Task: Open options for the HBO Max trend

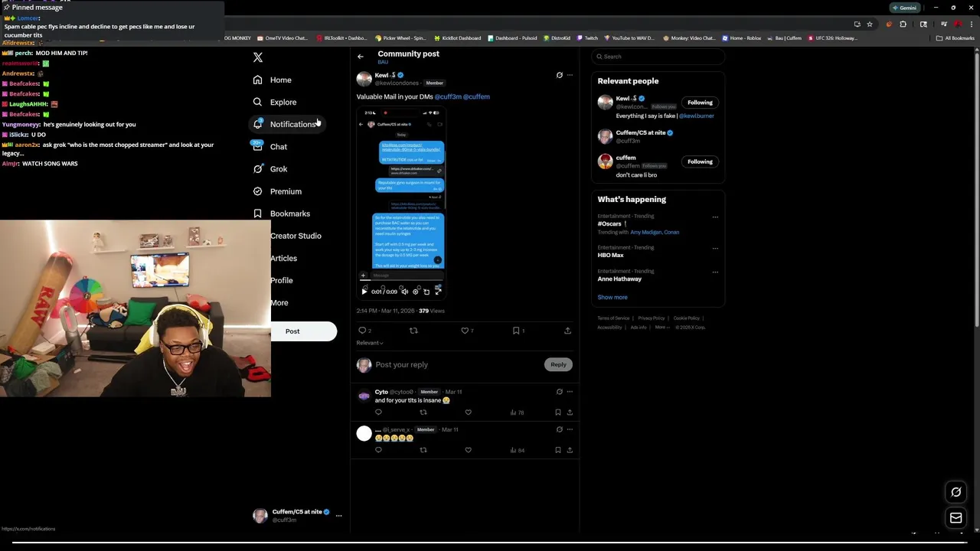Action: pos(715,249)
